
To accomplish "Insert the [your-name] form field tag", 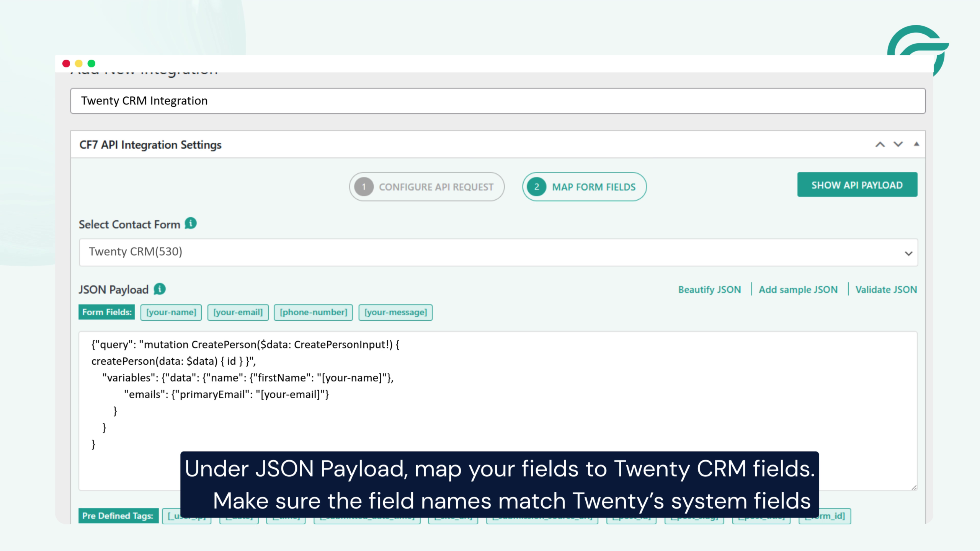I will point(171,312).
